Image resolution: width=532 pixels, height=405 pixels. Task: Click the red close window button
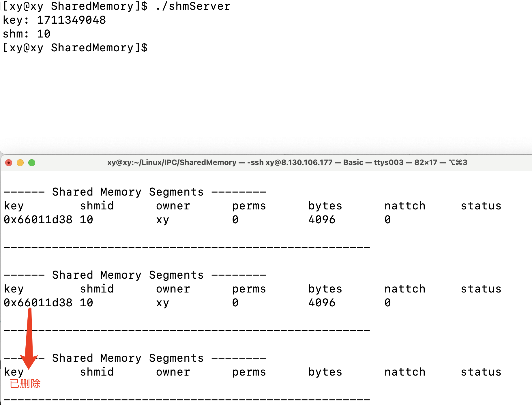tap(9, 163)
